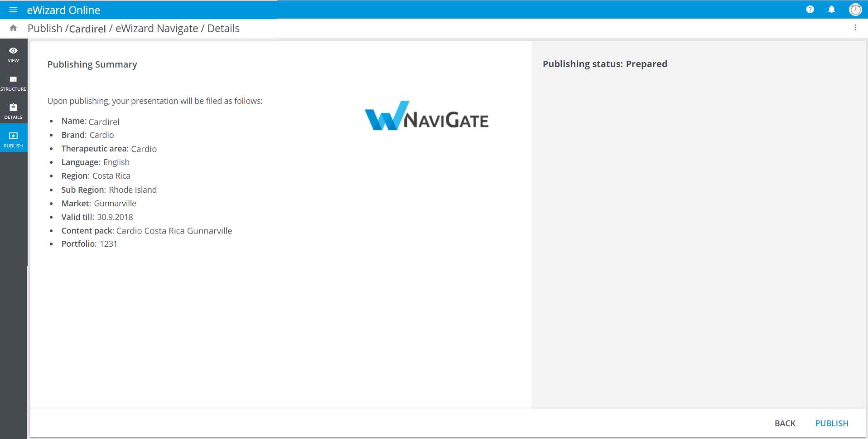The image size is (868, 439).
Task: Click the BACK button at bottom
Action: tap(785, 423)
